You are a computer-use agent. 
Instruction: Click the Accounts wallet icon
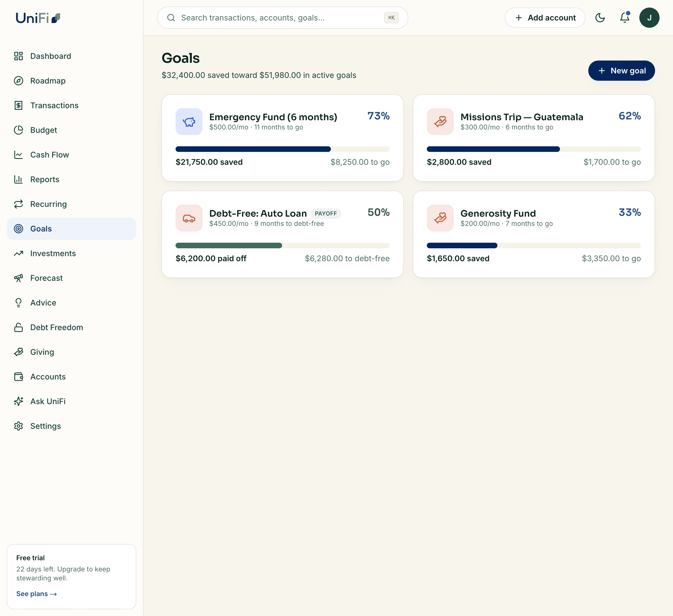[18, 377]
